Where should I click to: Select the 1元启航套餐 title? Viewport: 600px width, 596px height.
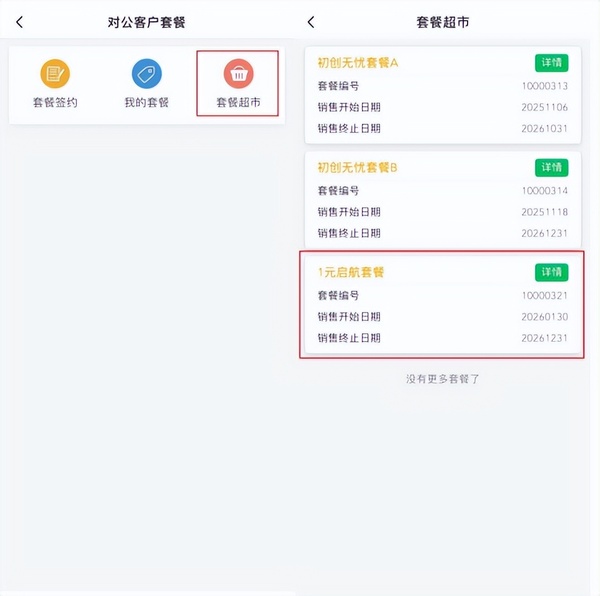click(351, 272)
